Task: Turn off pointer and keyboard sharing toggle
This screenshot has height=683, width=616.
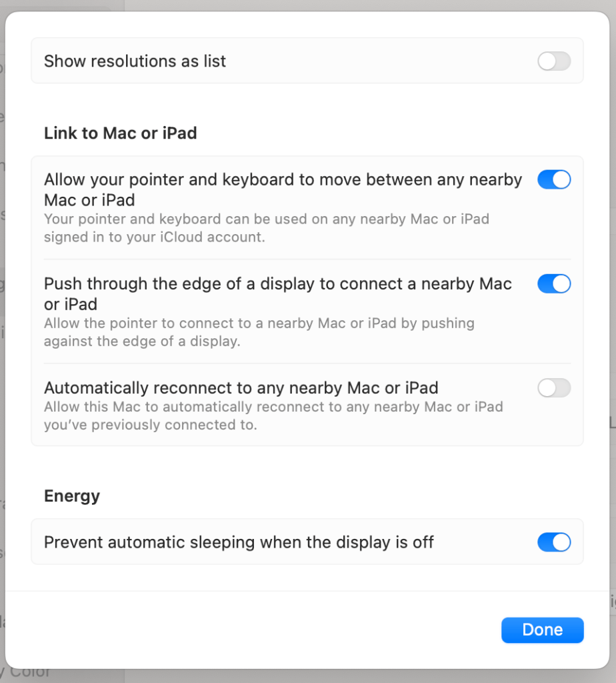Action: [554, 179]
